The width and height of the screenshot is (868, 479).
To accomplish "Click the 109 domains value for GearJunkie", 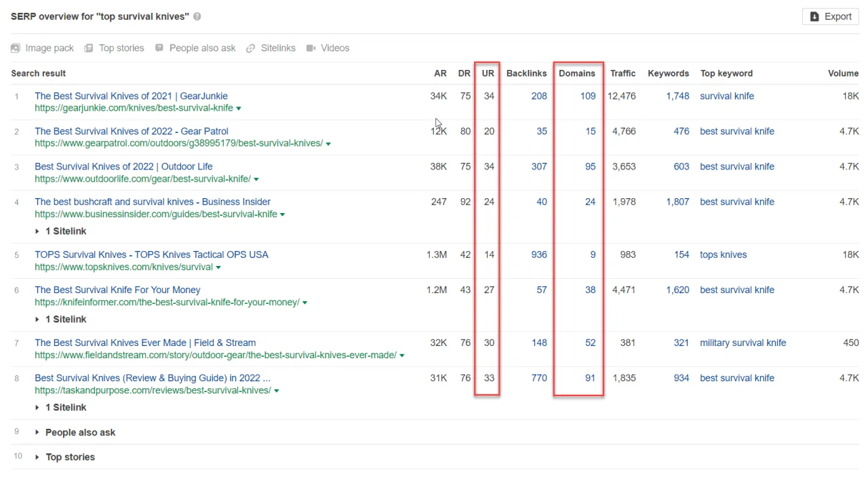I will (x=587, y=96).
